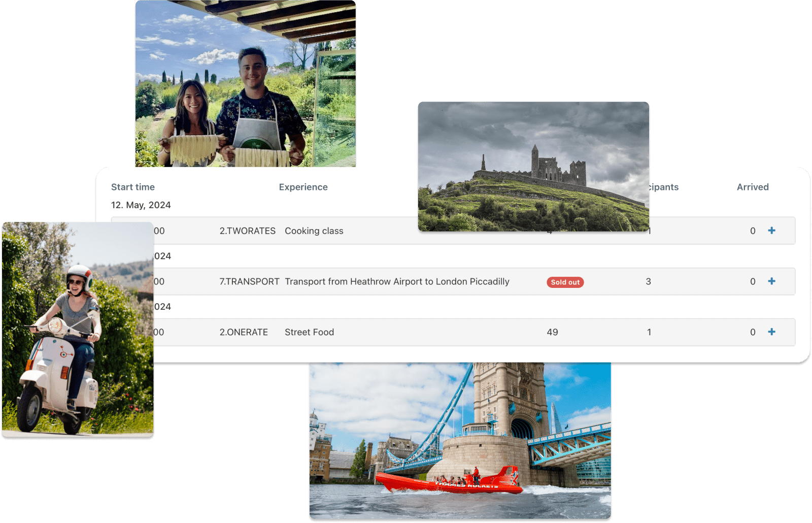Screen dimensions: 812x523
Task: Open the Cooking class experience
Action: click(x=314, y=231)
